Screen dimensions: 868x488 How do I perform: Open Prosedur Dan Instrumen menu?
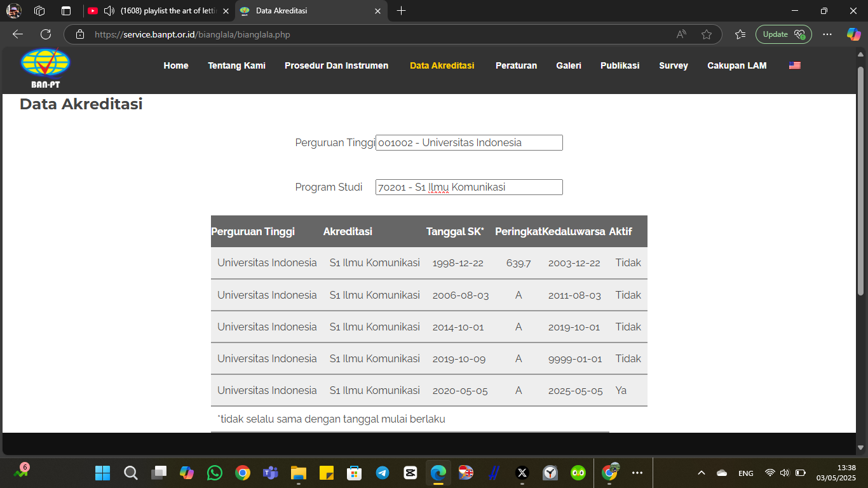336,65
